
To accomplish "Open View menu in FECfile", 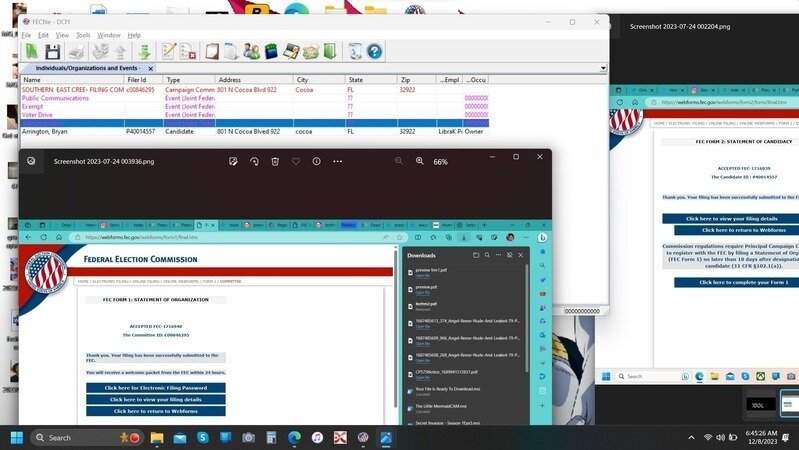I will 62,35.
